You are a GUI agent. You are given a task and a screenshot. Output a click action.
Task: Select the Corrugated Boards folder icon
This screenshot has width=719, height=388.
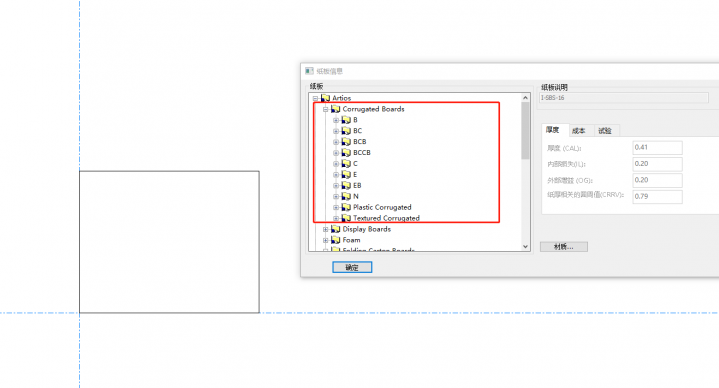tap(336, 109)
